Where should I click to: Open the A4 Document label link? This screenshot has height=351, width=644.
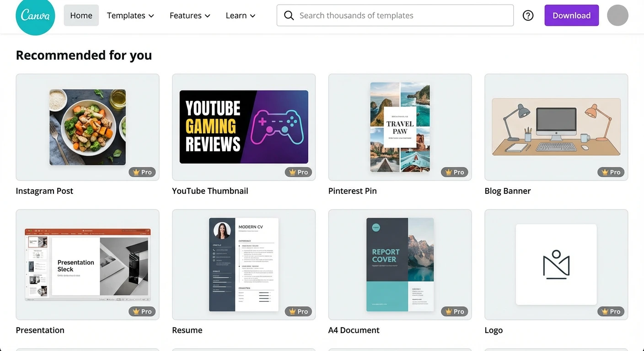coord(354,330)
